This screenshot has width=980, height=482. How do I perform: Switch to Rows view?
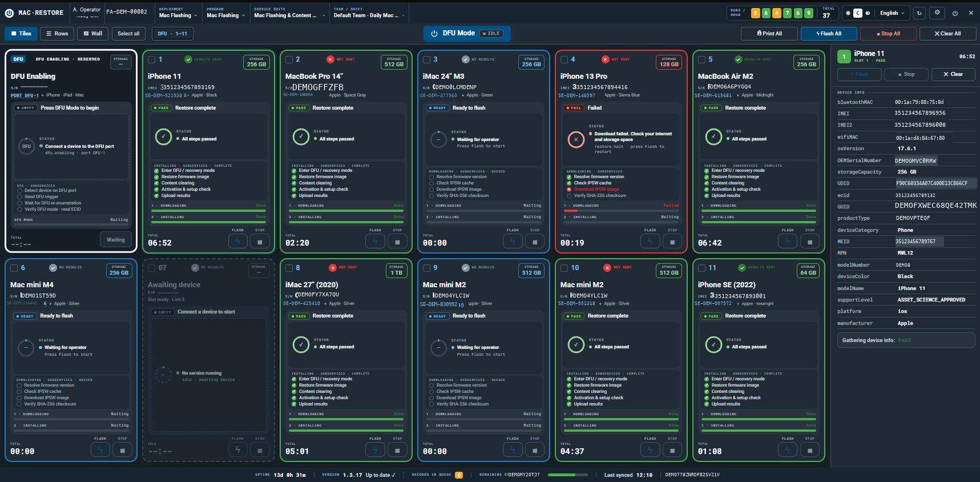[x=57, y=34]
